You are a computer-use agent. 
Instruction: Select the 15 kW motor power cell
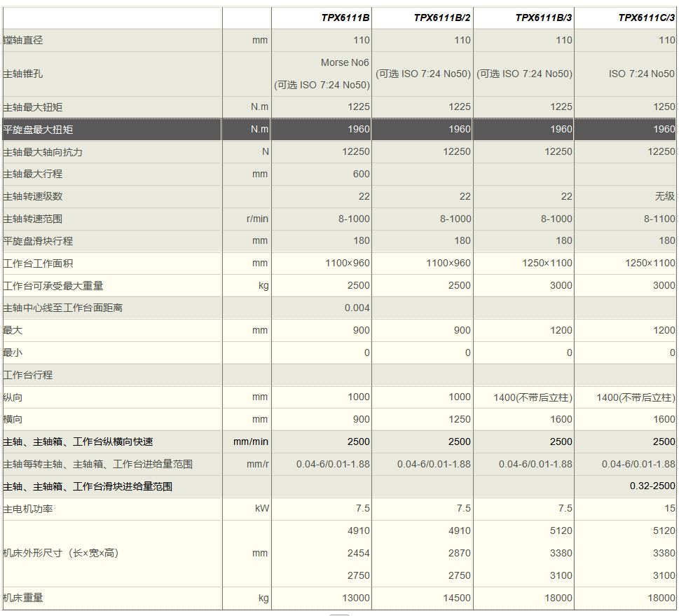(x=669, y=508)
